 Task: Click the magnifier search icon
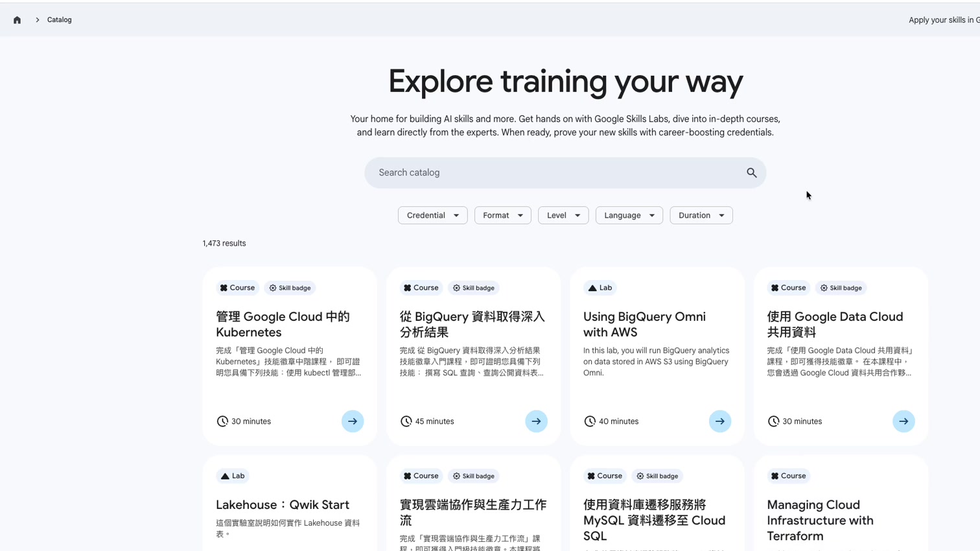click(751, 172)
